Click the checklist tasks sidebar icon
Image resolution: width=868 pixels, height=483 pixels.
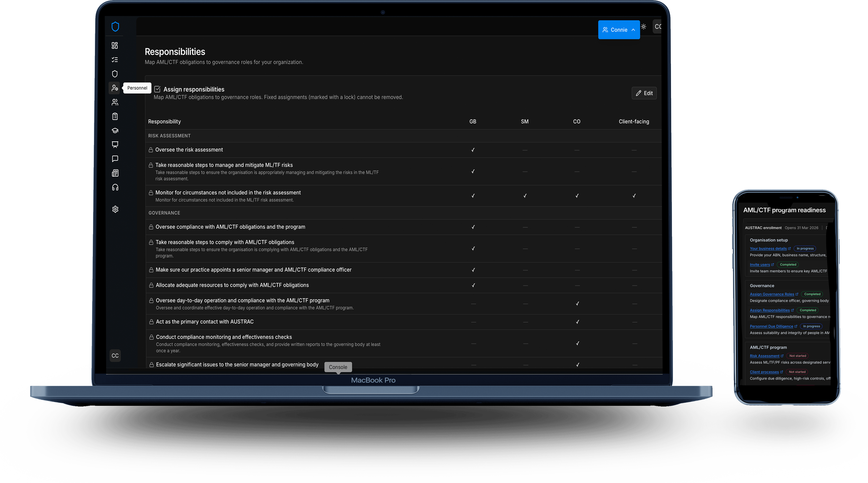[x=115, y=60]
